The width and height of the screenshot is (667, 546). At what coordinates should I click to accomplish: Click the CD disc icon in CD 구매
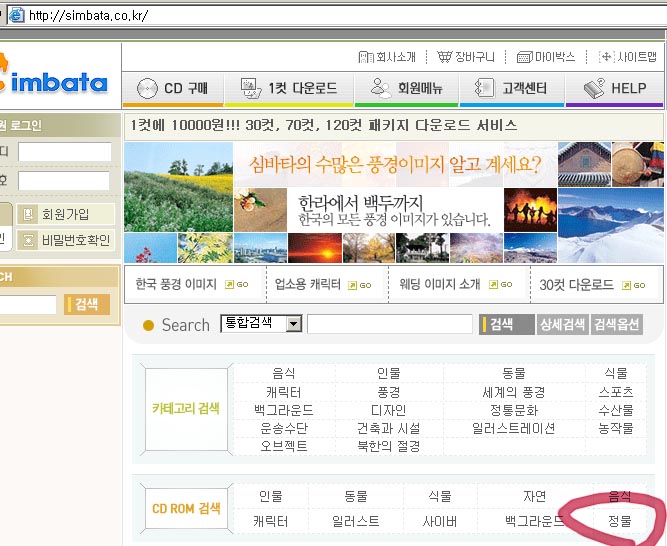[147, 88]
